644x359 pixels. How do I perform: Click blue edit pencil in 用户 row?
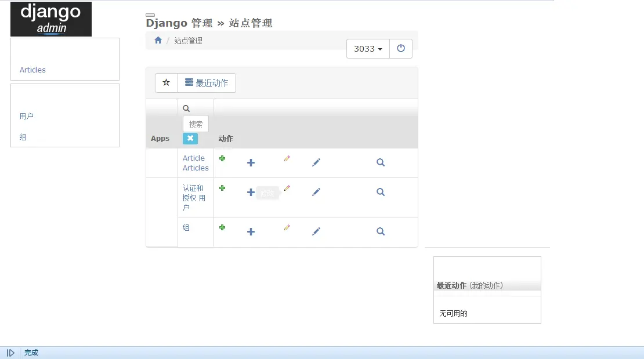tap(316, 192)
